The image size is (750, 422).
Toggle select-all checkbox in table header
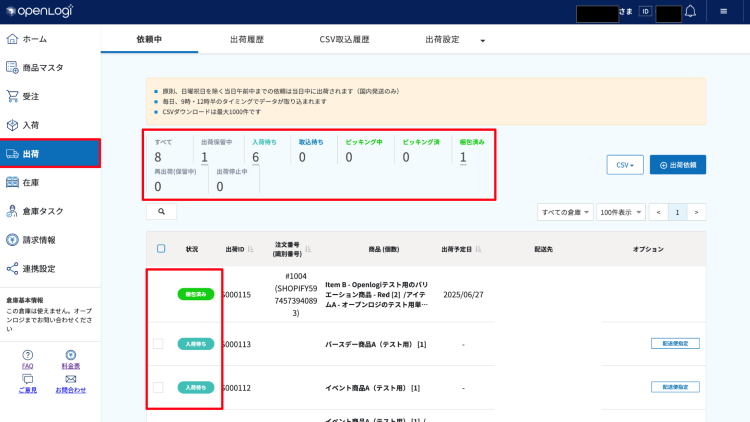coord(161,248)
